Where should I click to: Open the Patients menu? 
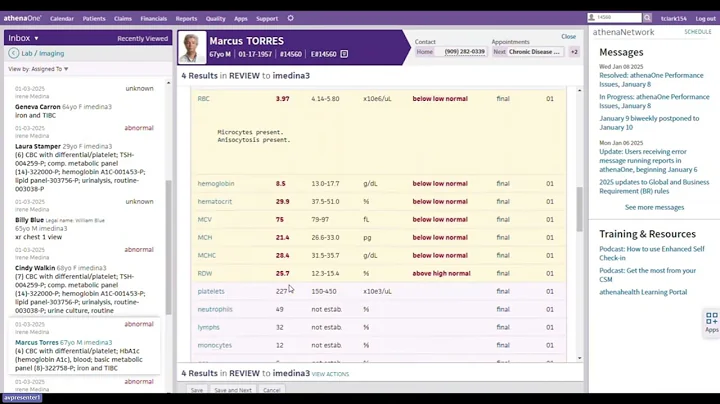click(x=94, y=19)
